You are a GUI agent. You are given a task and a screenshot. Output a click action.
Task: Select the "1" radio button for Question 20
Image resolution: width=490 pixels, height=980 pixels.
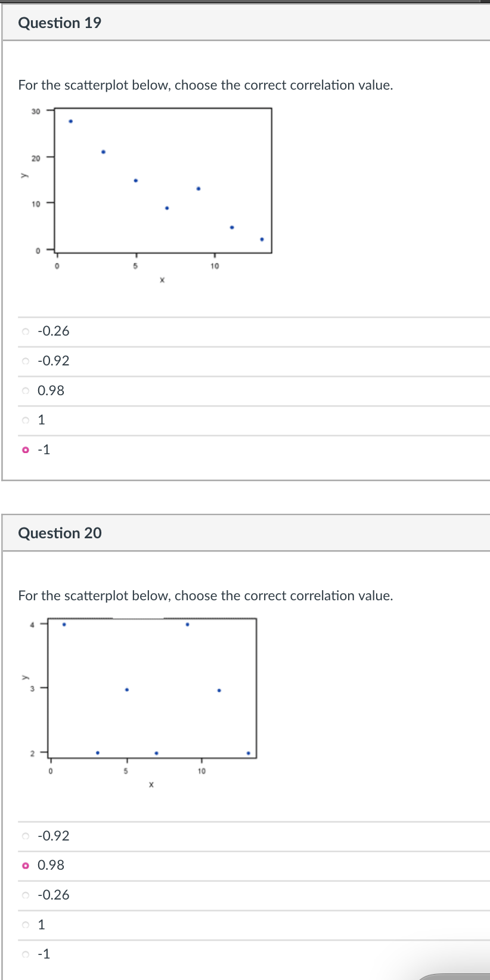26,924
